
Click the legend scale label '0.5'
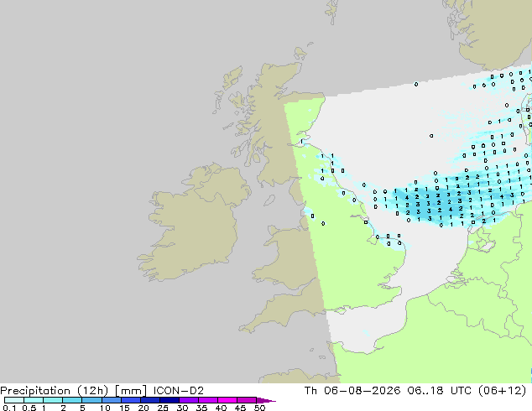click(29, 408)
